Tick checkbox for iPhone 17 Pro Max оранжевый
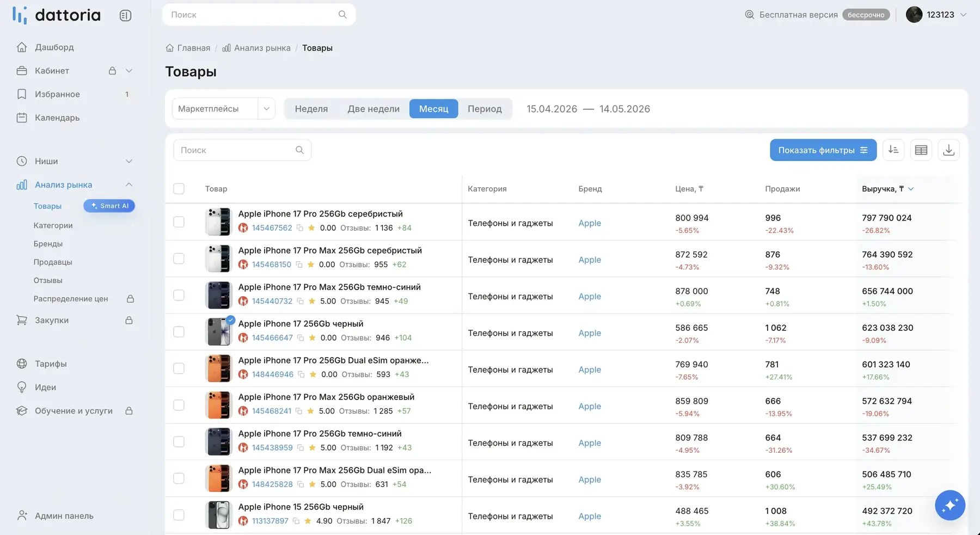This screenshot has height=535, width=980. click(179, 405)
